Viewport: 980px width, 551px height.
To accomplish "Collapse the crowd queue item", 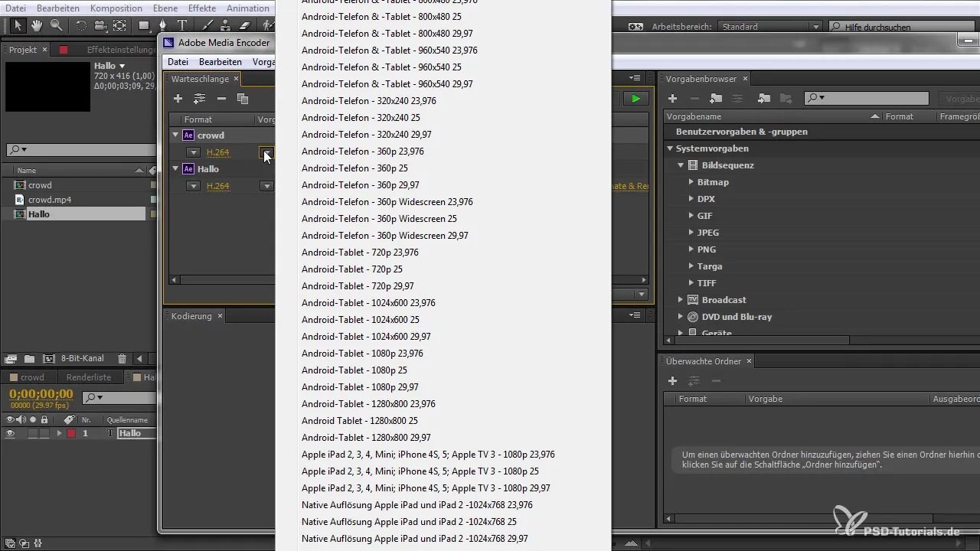I will [x=175, y=135].
